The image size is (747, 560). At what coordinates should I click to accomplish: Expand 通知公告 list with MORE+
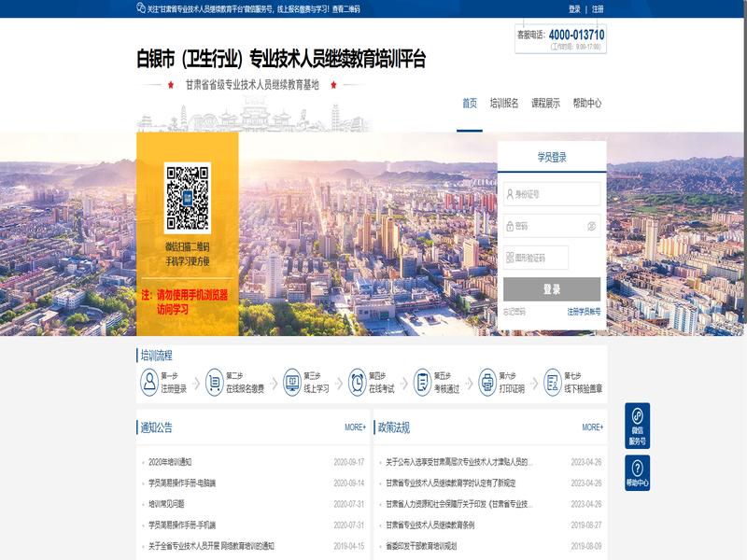pyautogui.click(x=355, y=427)
